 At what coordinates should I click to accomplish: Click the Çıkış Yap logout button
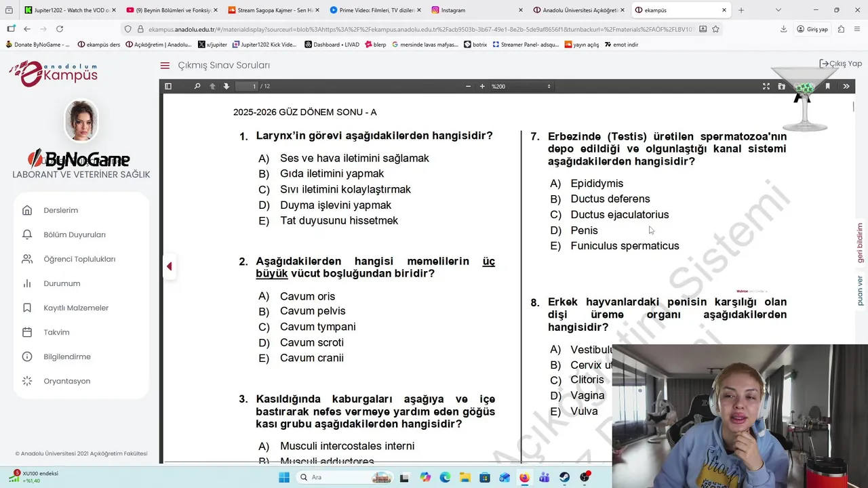pyautogui.click(x=841, y=64)
